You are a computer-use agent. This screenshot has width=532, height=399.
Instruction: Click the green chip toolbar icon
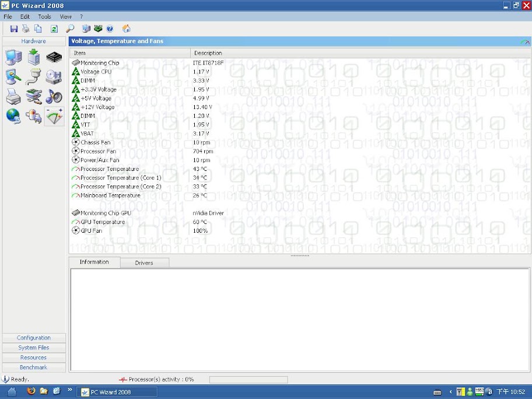point(98,29)
